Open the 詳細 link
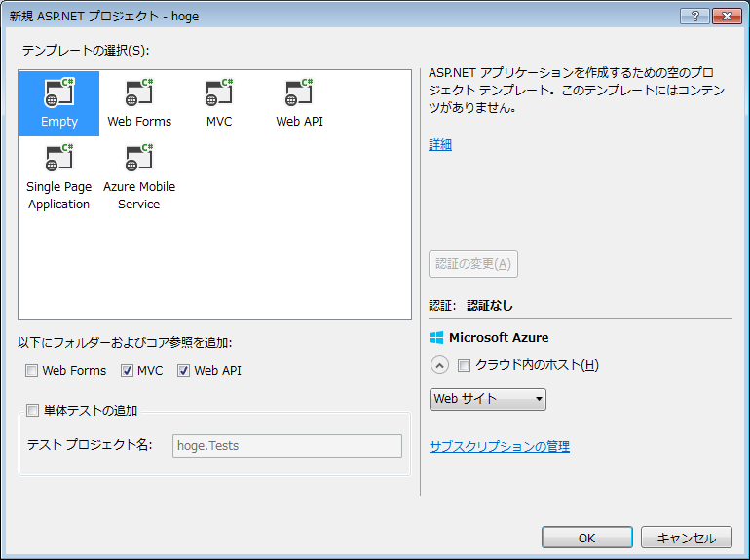The height and width of the screenshot is (560, 750). (x=440, y=145)
